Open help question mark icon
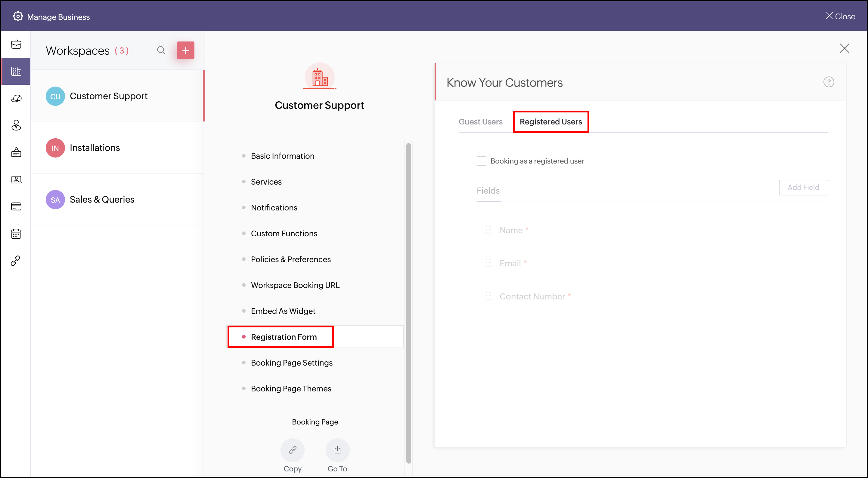 coord(828,82)
